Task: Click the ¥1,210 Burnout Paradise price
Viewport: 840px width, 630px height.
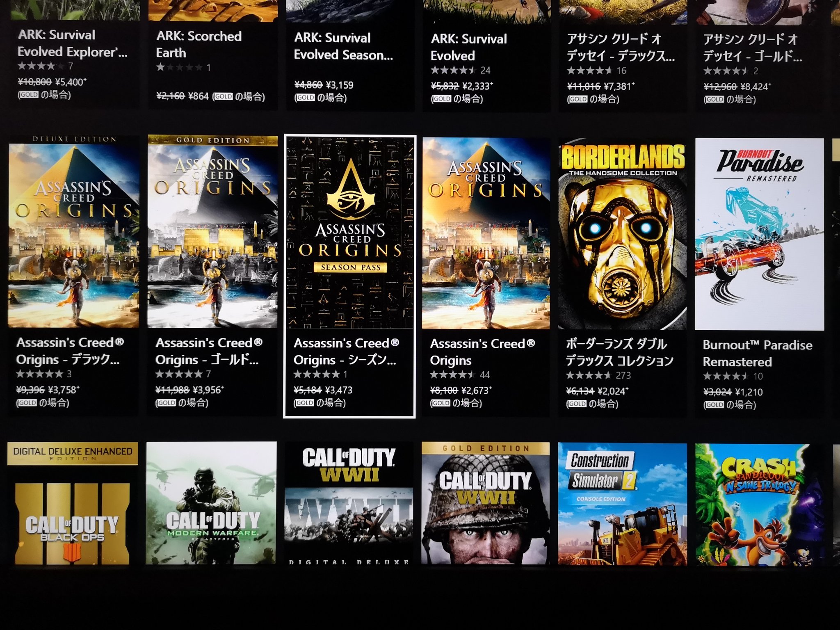Action: pos(749,393)
